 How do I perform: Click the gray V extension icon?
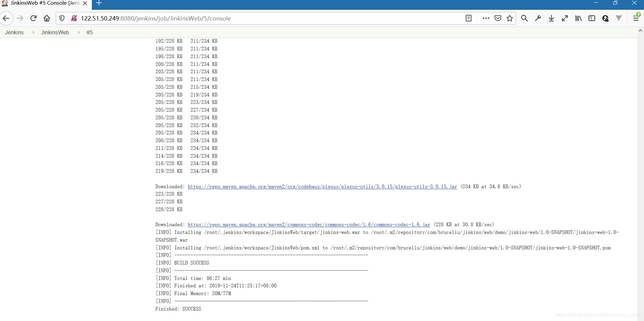619,18
